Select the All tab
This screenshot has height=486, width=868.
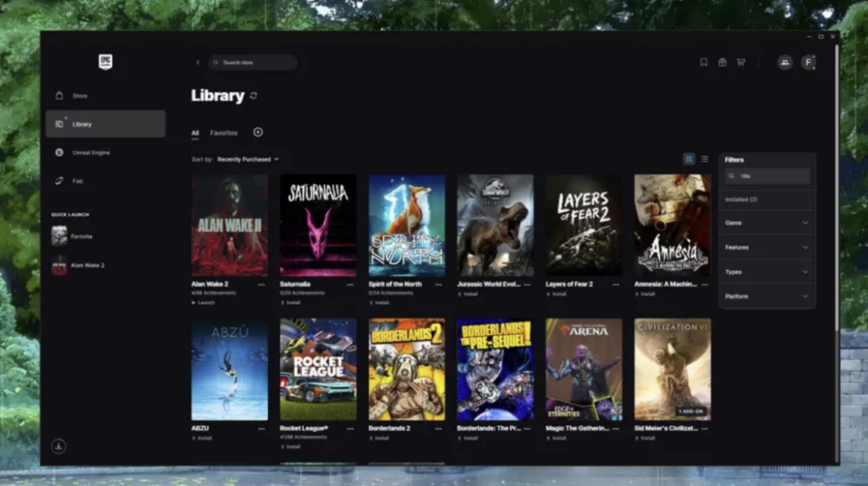pos(195,132)
